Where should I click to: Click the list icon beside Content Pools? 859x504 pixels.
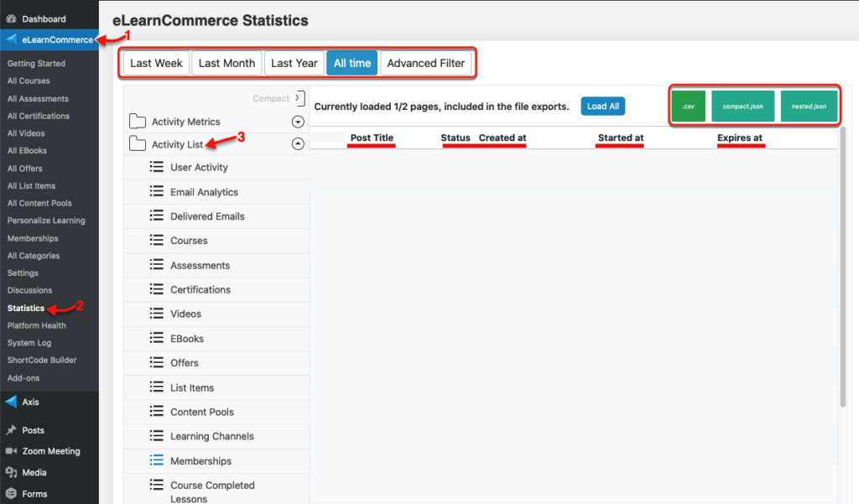(157, 411)
